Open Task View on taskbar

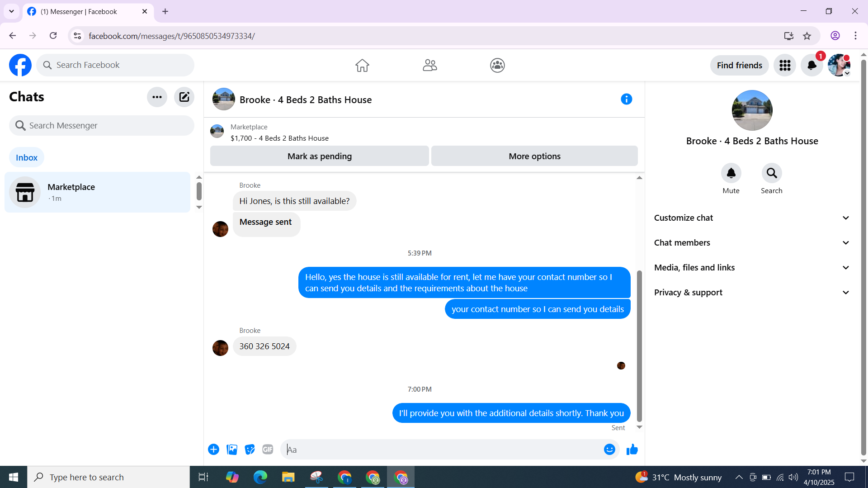tap(203, 477)
